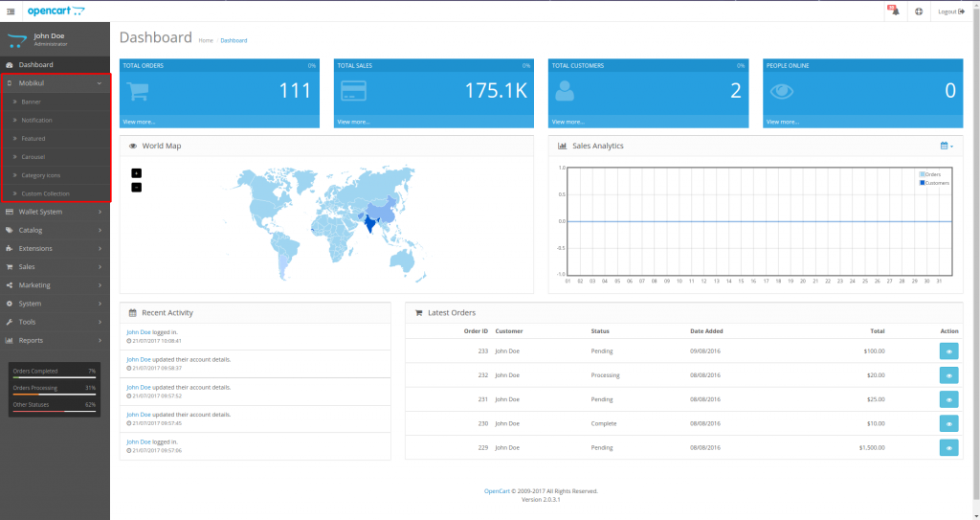Click the Latest Orders cart icon
This screenshot has width=980, height=520.
click(x=419, y=313)
